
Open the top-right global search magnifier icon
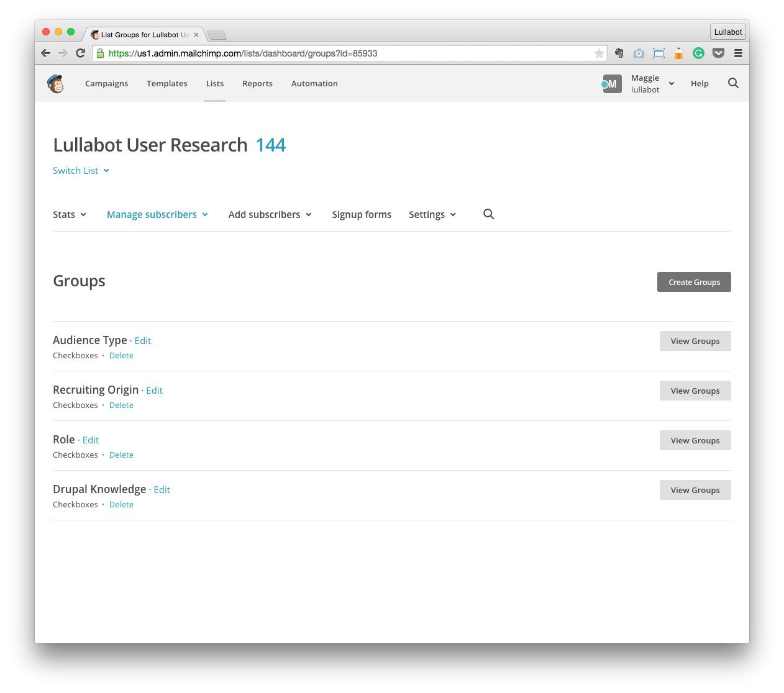tap(733, 83)
